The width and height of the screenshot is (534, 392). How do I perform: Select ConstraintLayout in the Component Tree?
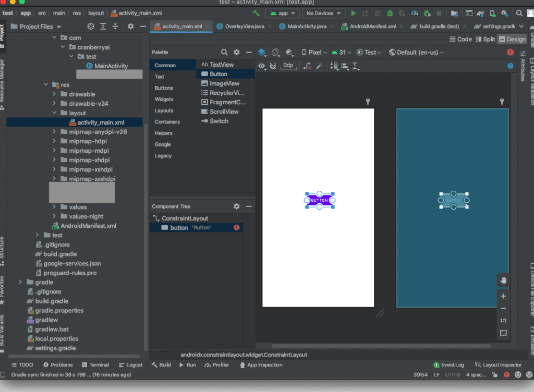click(196, 218)
